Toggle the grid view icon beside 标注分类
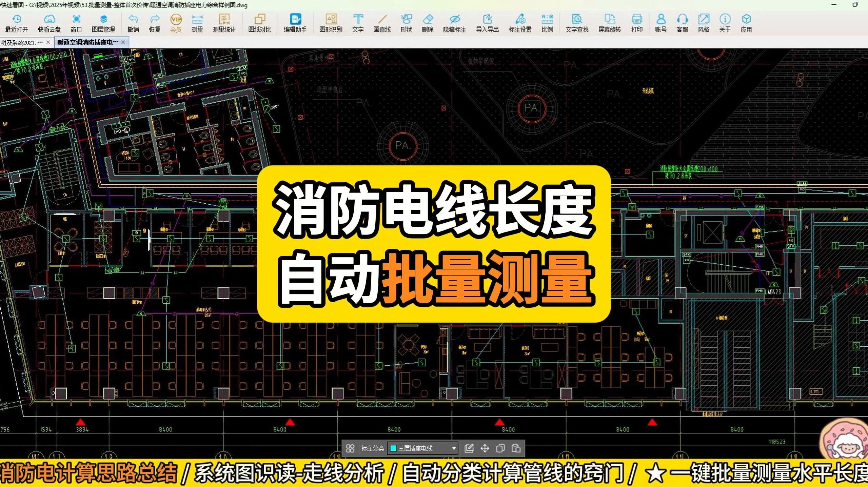The height and width of the screenshot is (488, 868). pos(351,448)
